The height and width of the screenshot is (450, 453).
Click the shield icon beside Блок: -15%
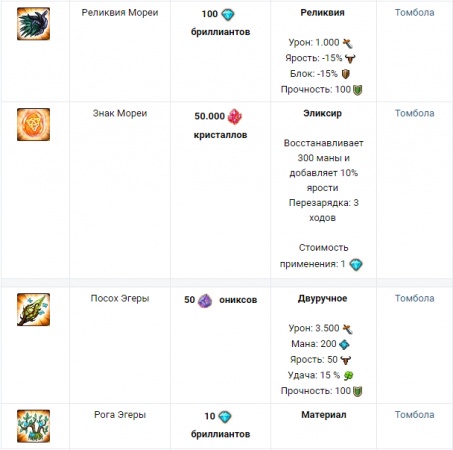coord(346,74)
